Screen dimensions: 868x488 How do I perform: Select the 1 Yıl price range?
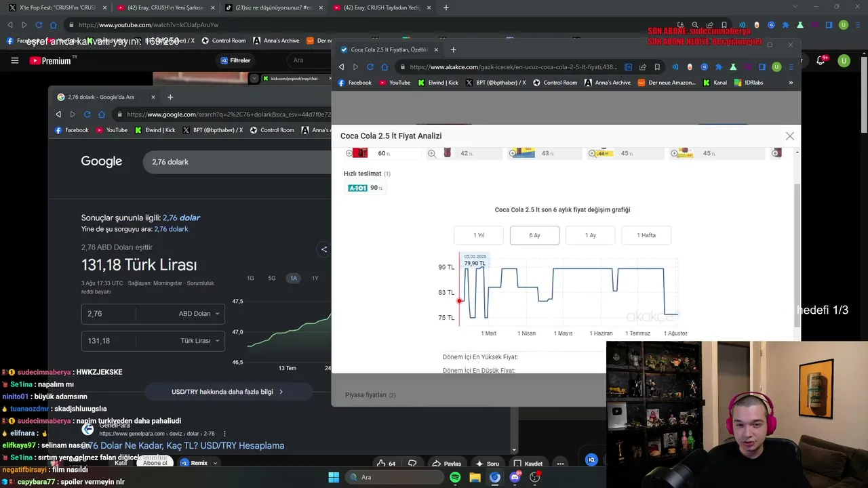pos(479,235)
